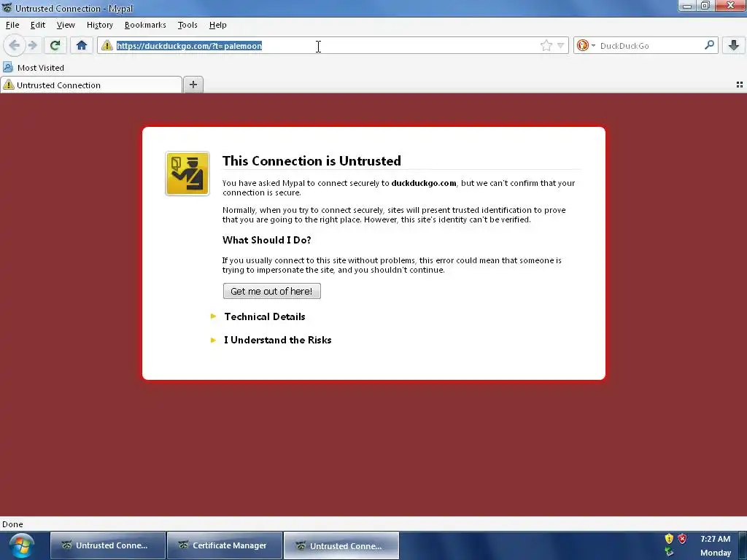Click the Most Visited bookmark label
Image resolution: width=747 pixels, height=560 pixels.
(41, 68)
